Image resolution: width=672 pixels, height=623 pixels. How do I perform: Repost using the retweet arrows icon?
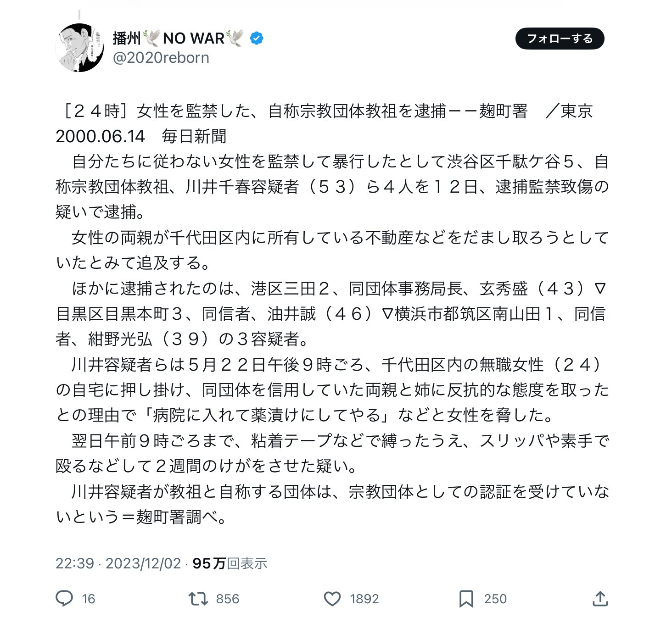tap(198, 599)
